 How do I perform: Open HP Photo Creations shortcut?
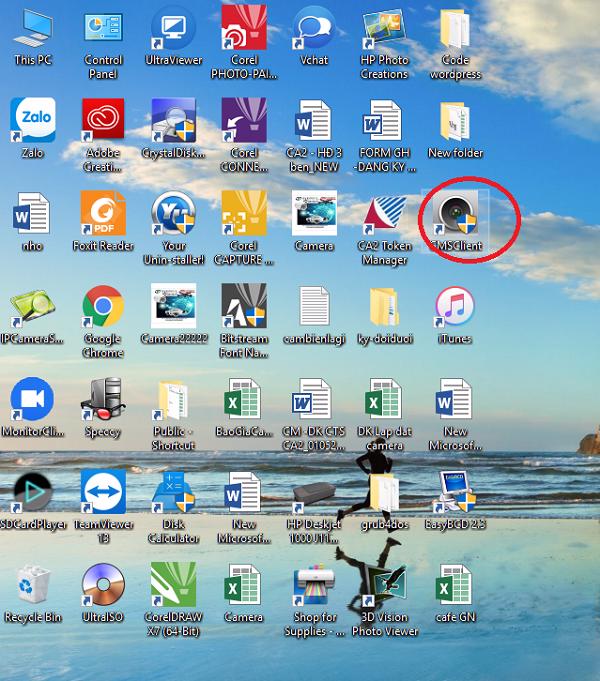384,29
